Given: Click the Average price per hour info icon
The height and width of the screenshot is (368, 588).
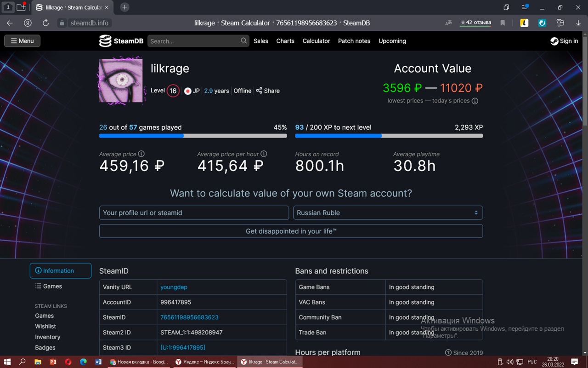Looking at the screenshot, I should (x=264, y=154).
